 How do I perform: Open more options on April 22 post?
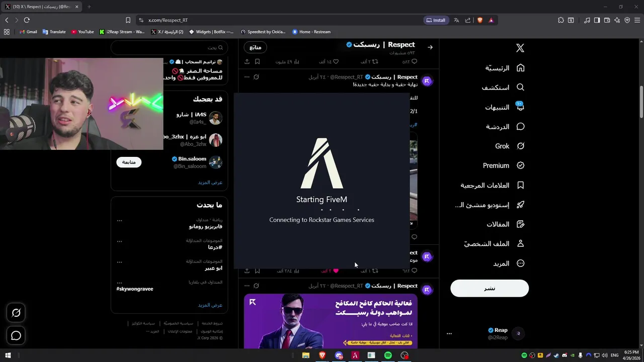click(x=247, y=286)
